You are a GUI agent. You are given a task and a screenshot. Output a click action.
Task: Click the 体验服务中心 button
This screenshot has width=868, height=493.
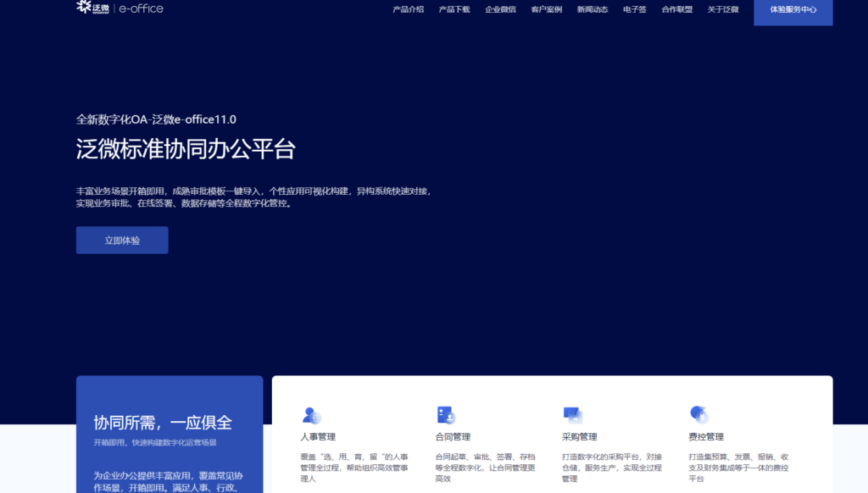792,13
